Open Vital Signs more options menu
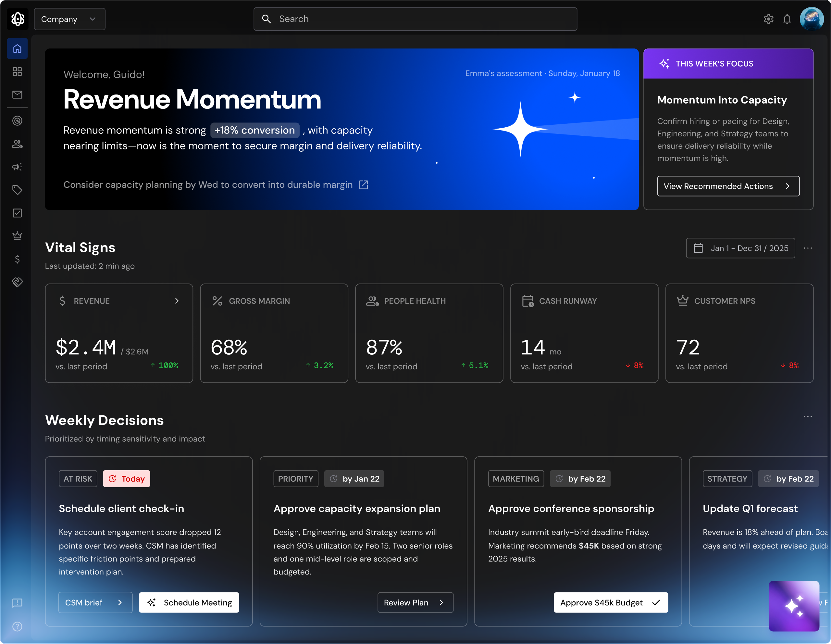Screen dimensions: 831x644 [808, 248]
